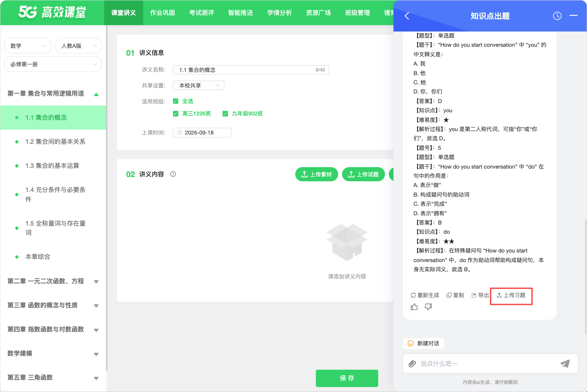Switch to the 作业巩固 tab
Screen dimensions: 587x392
coord(163,13)
